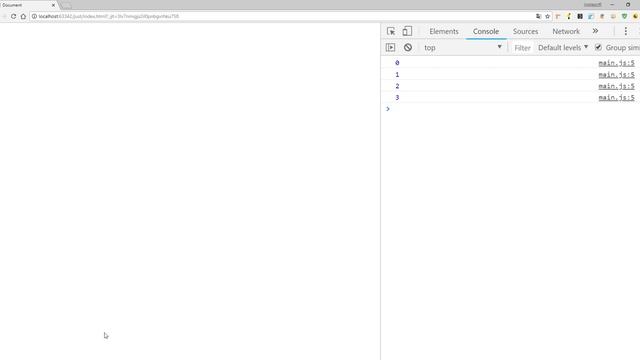
Task: Click the blue extension icon in toolbar
Action: click(x=591, y=16)
